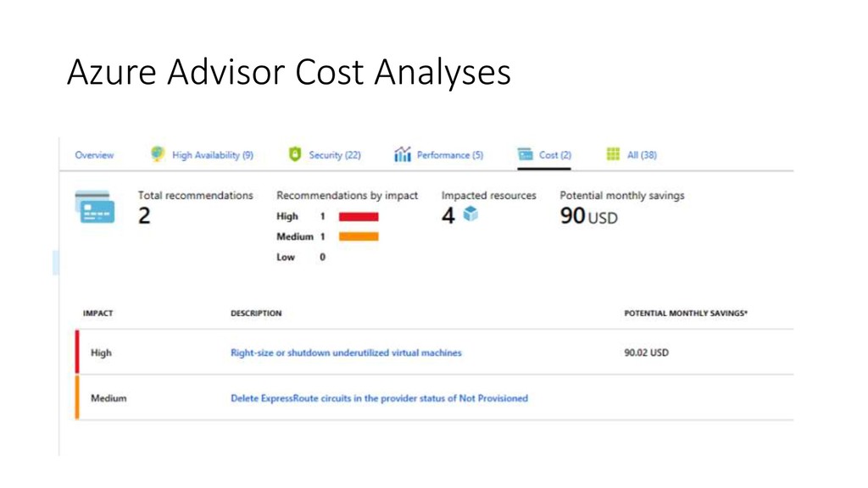Screen dimensions: 868x488
Task: Click the High count 1 under impact
Action: 322,216
